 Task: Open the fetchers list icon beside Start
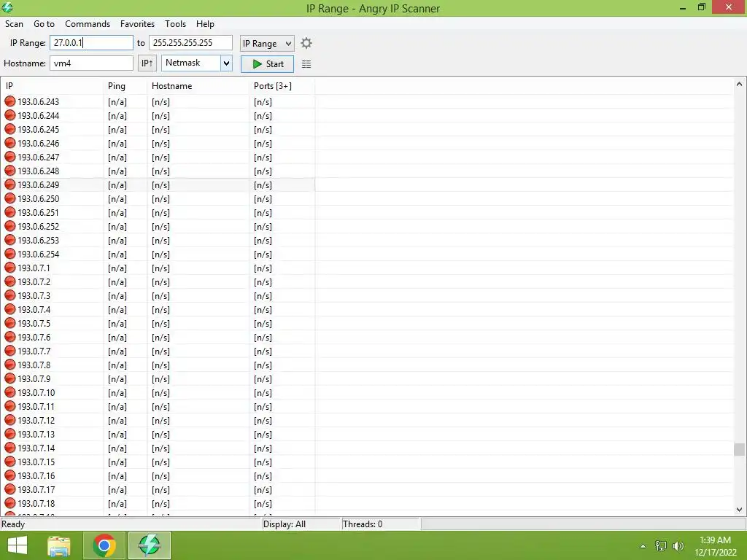pos(306,64)
